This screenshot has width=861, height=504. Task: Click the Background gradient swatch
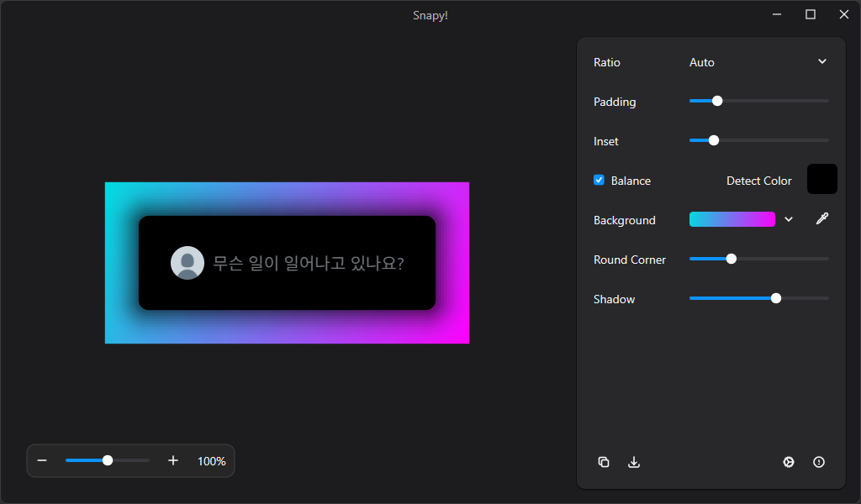coord(732,219)
